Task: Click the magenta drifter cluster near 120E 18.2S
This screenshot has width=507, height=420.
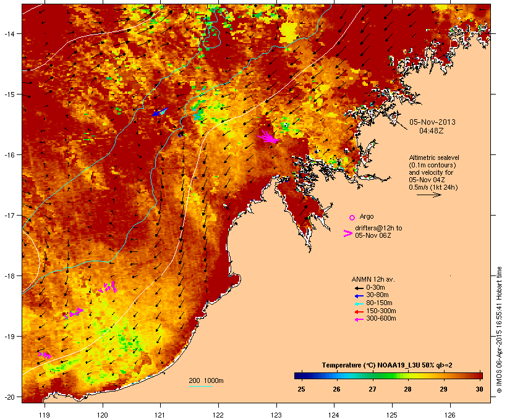Action: click(x=108, y=287)
